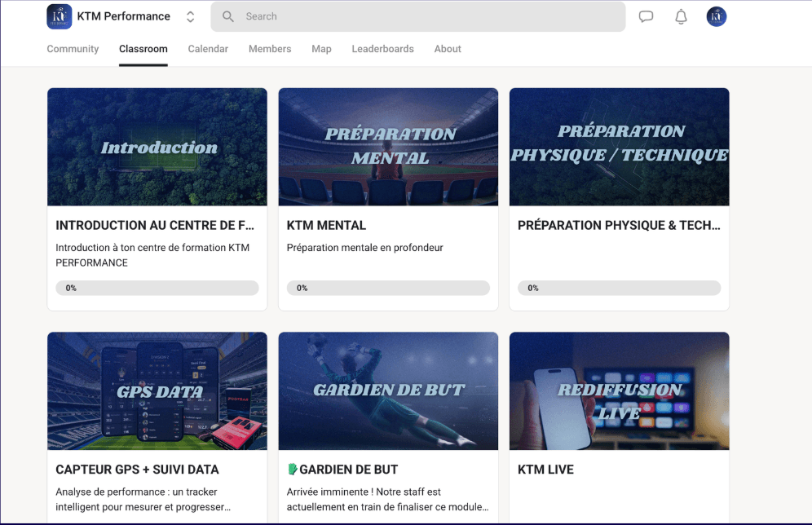The width and height of the screenshot is (812, 525).
Task: Click the progress bar under Introduction course
Action: click(x=157, y=288)
